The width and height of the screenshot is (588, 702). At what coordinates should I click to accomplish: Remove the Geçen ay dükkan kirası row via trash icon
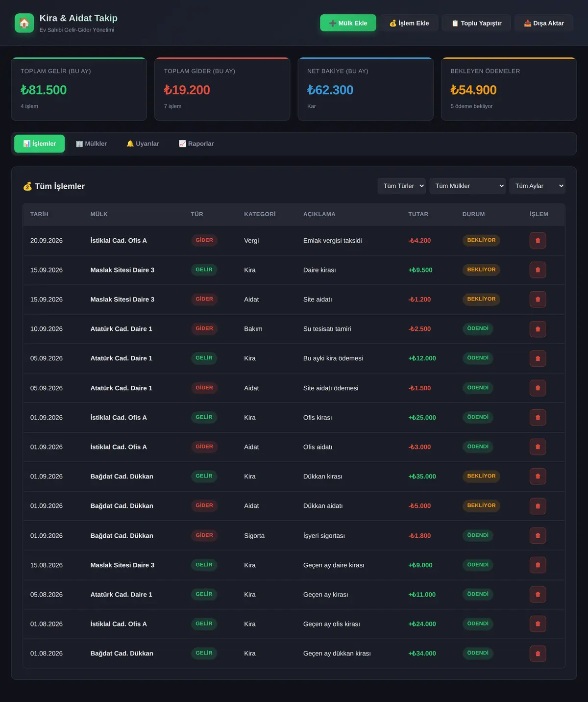pos(538,653)
